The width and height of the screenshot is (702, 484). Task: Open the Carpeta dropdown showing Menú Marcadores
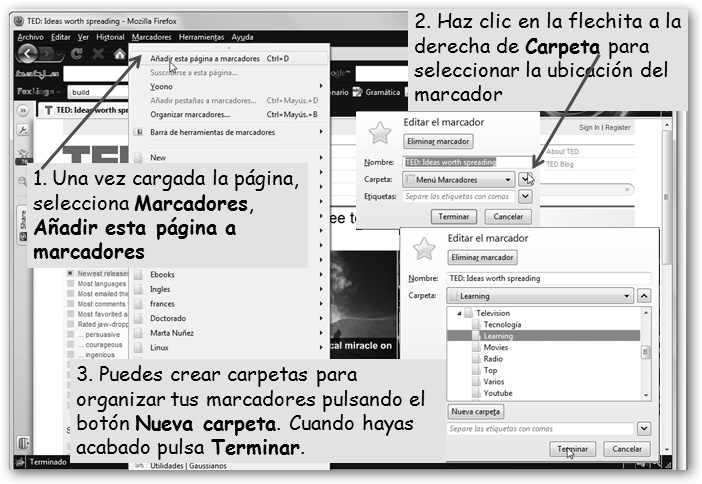(459, 180)
